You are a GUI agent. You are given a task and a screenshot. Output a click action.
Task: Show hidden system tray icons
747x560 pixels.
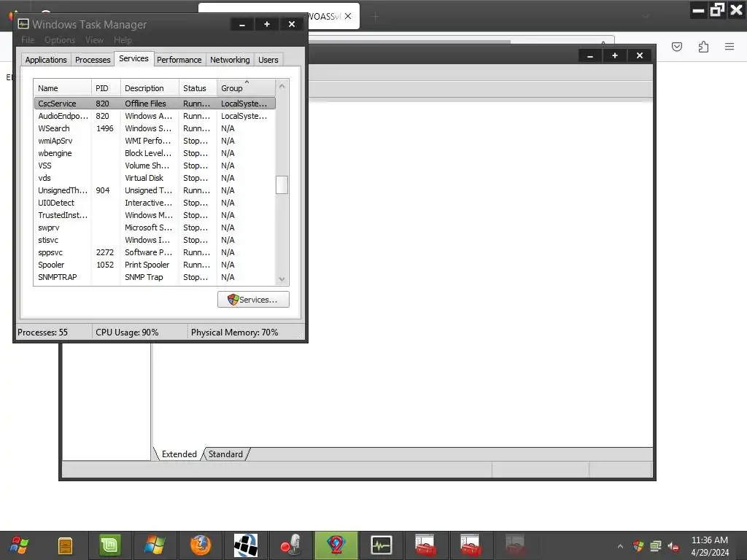tap(620, 546)
